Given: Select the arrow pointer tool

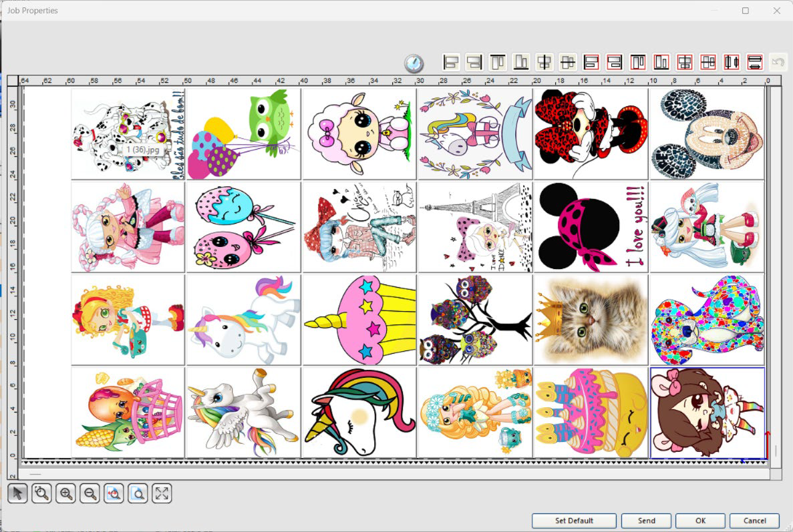Looking at the screenshot, I should (18, 494).
